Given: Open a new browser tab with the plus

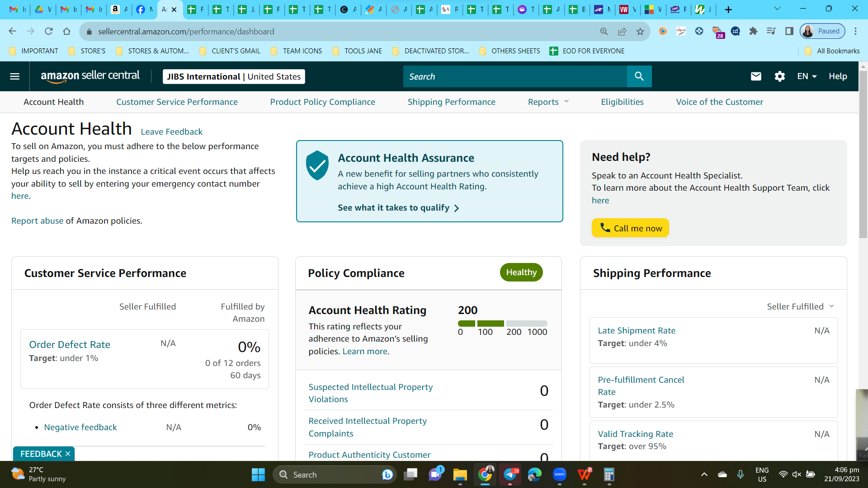Looking at the screenshot, I should pos(728,9).
